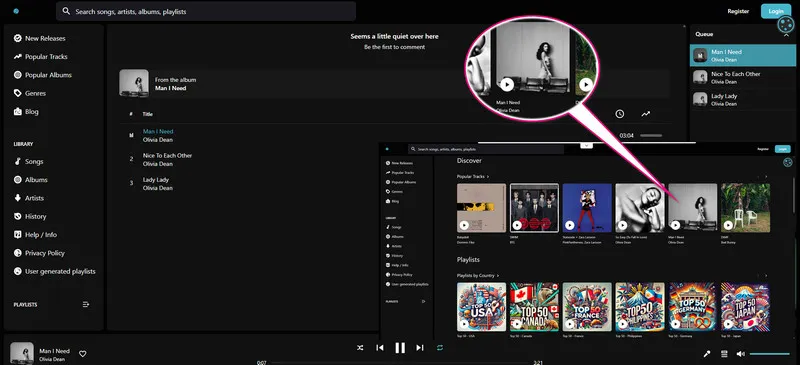The width and height of the screenshot is (800, 365).
Task: Open Popular Tracks in the main sidebar
Action: (x=41, y=57)
